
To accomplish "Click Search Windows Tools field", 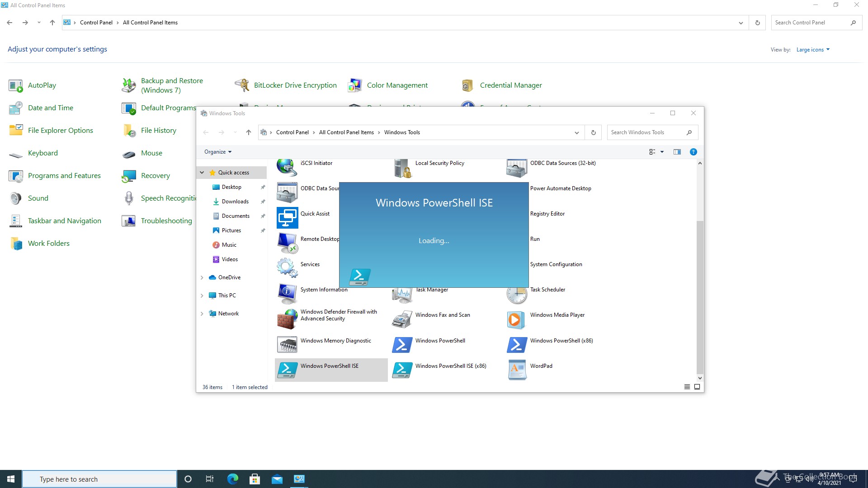I will 652,132.
